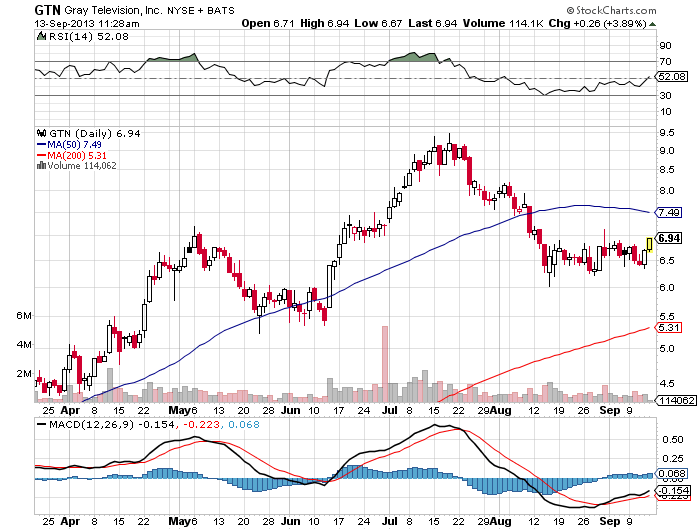Click the tallest pink volume spike bar
Viewport: 700px width, 530px height.
385,364
